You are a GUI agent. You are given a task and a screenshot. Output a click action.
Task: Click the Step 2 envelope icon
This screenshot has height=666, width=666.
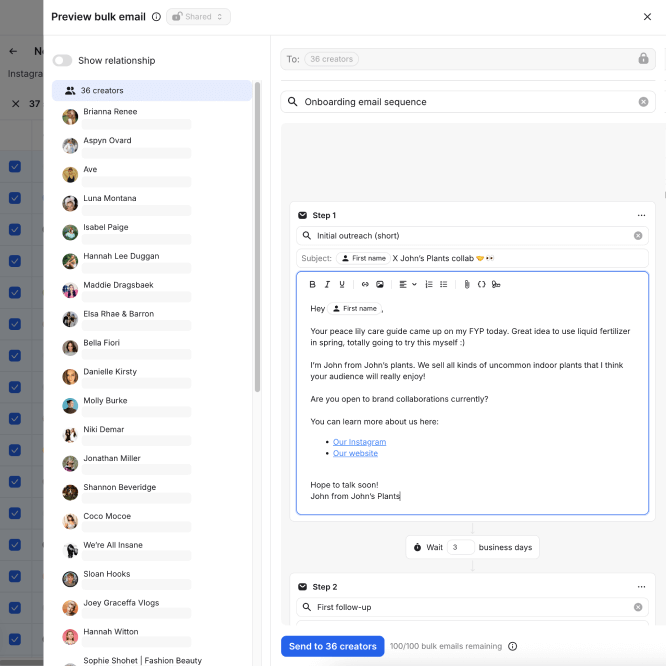[x=302, y=587]
